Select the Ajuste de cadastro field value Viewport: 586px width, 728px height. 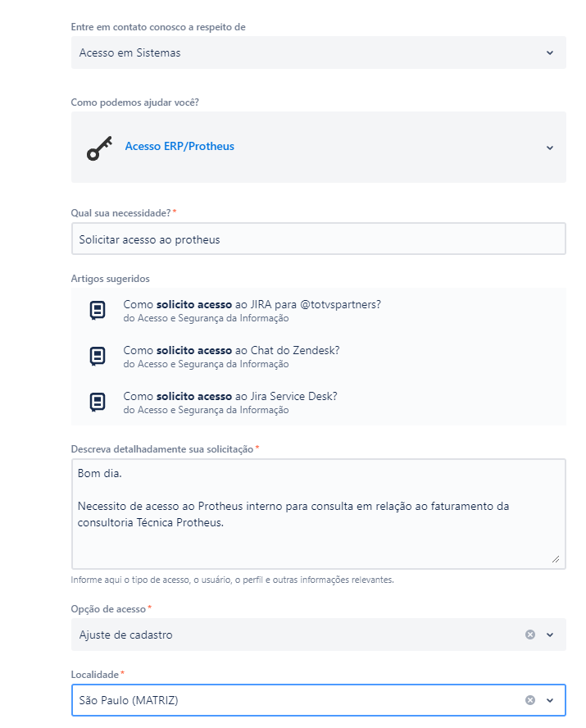pyautogui.click(x=126, y=635)
